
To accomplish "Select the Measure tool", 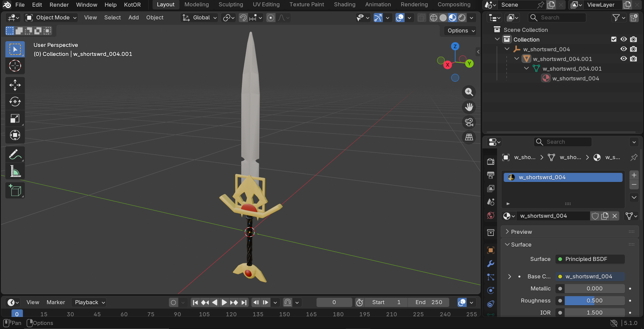I will (x=15, y=172).
